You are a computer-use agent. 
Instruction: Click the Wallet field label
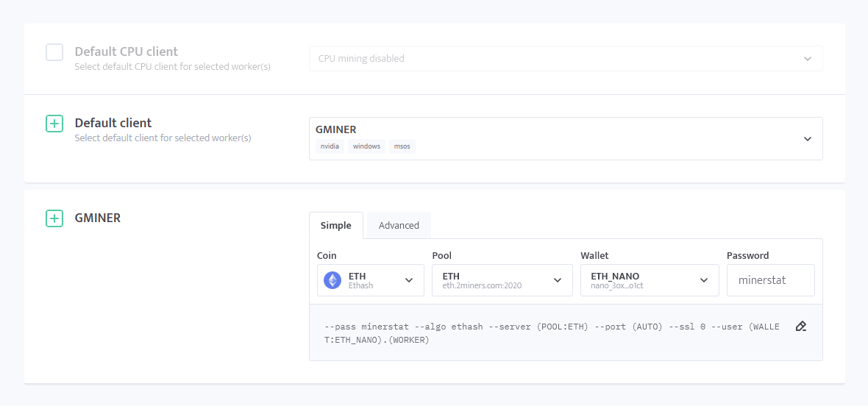pyautogui.click(x=594, y=255)
